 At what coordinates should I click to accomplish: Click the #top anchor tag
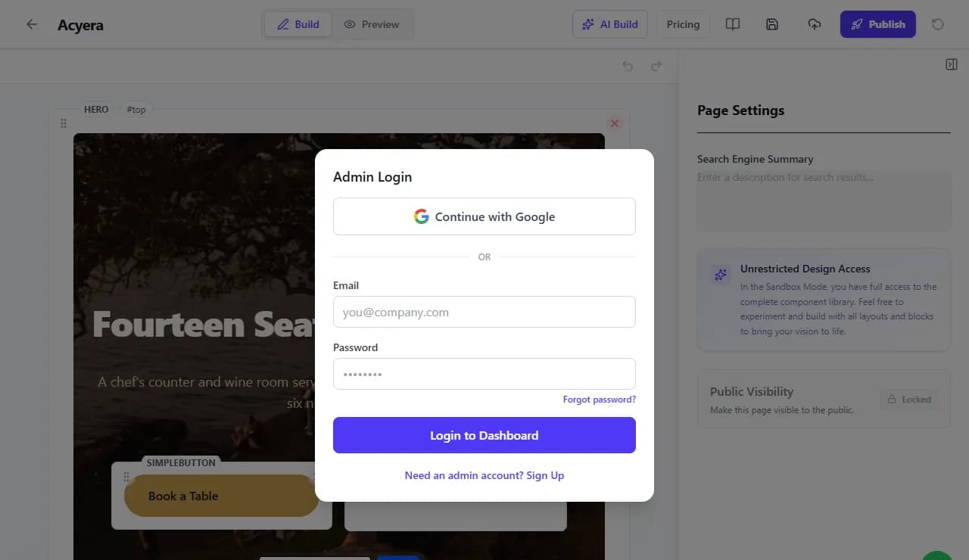136,110
